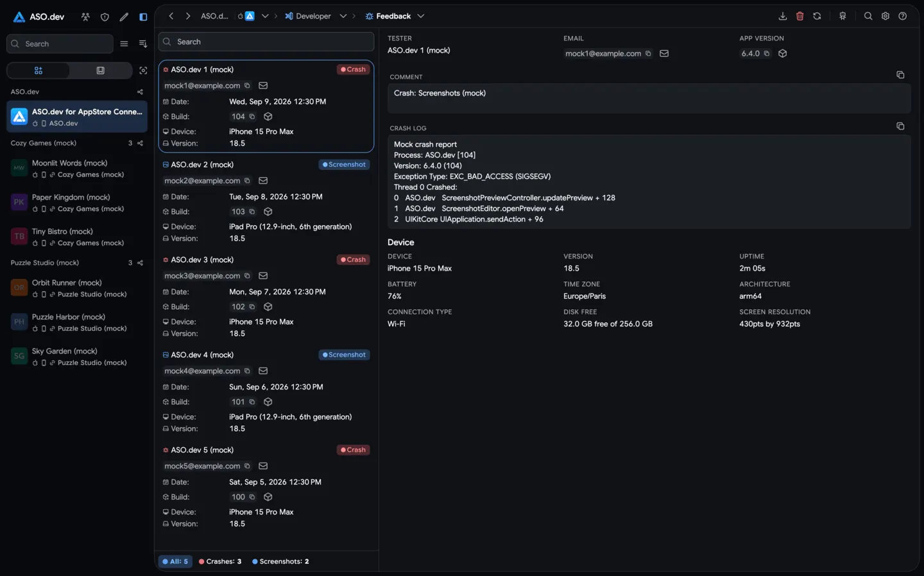Select ASO.dev 3 (mock) feedback entry
Viewport: 924px width, 576px height.
point(266,296)
